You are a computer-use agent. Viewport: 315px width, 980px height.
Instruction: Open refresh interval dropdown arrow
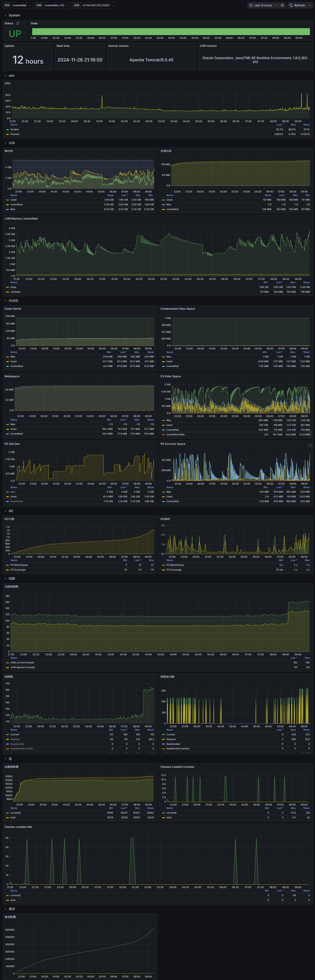[310, 5]
